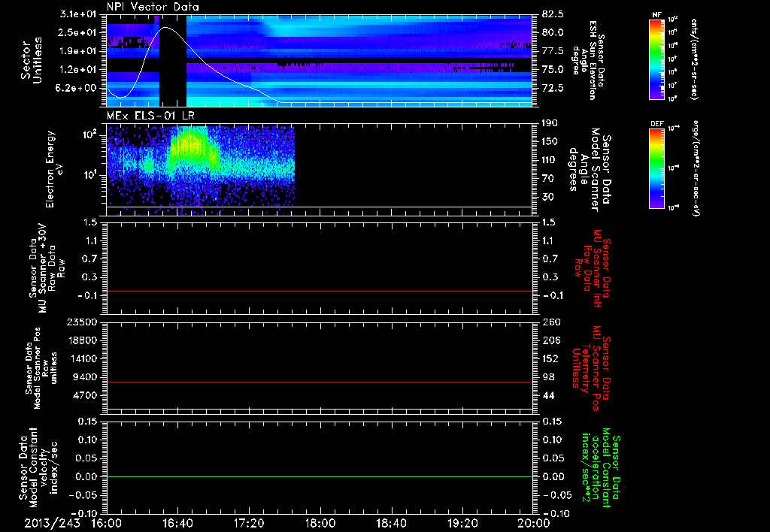Viewport: 770px width, 532px height.
Task: Click the 17:20 time tick label
Action: coord(249,523)
